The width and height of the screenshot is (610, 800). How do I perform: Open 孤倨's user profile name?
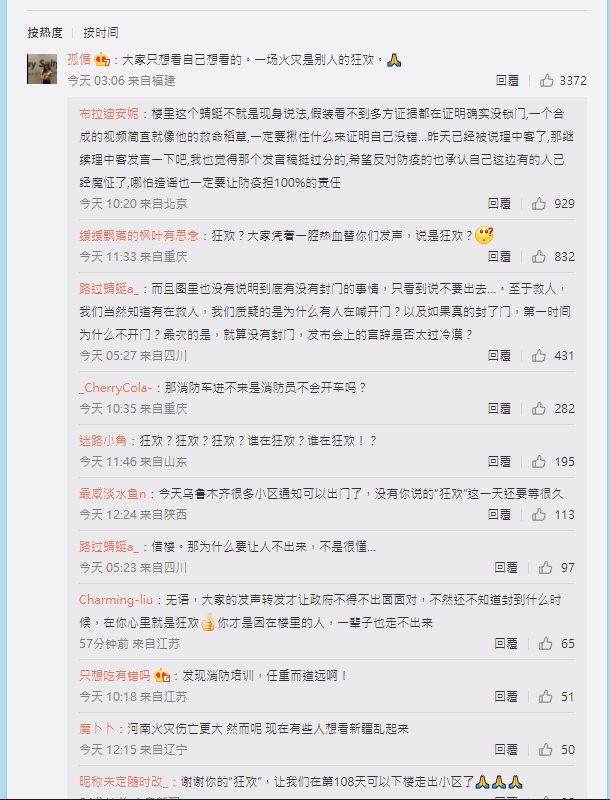pyautogui.click(x=79, y=60)
